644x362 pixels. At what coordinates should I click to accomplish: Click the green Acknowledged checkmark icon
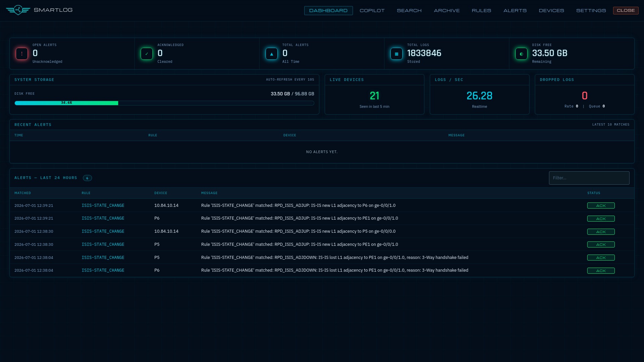tap(147, 54)
